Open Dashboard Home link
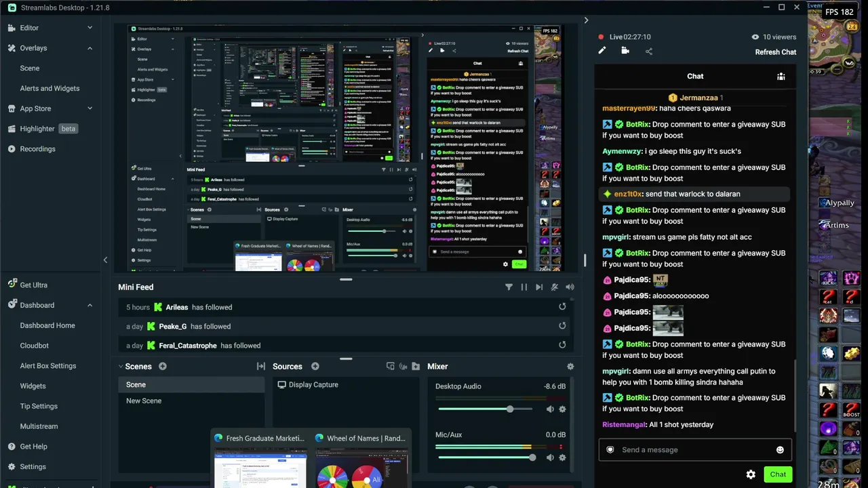This screenshot has width=868, height=488. point(47,325)
